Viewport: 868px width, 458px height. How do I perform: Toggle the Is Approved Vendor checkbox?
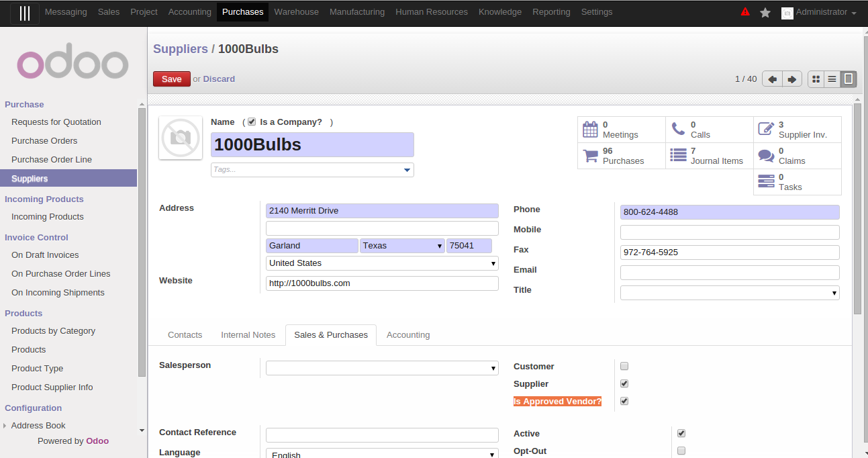(624, 401)
